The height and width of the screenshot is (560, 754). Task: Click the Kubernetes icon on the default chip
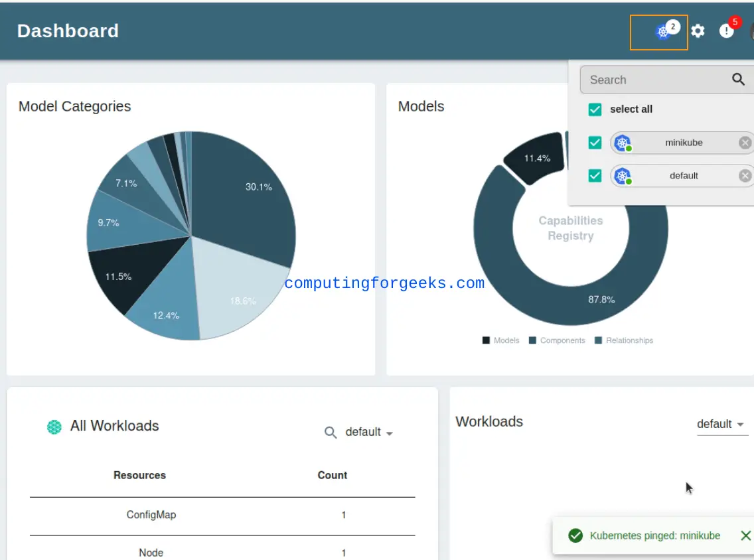[x=622, y=175]
